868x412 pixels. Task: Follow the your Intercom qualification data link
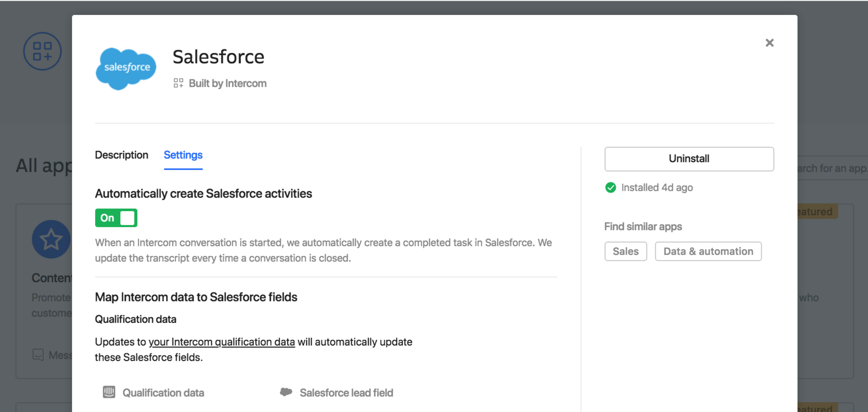[x=222, y=342]
